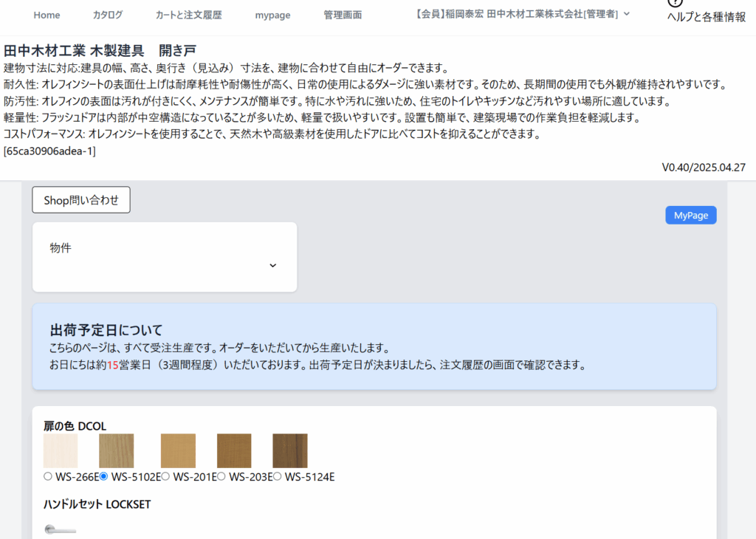Pick the WS-5124E dark walnut swatch
The image size is (756, 539).
coord(289,451)
